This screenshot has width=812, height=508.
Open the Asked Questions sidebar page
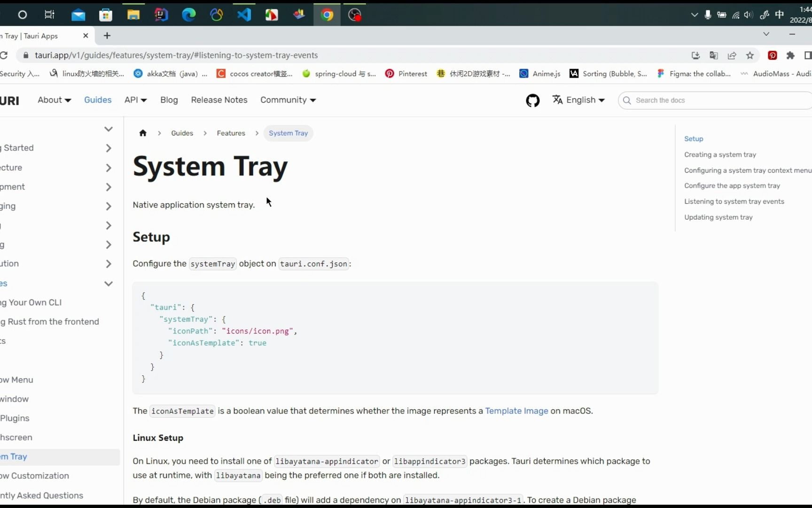tap(42, 495)
